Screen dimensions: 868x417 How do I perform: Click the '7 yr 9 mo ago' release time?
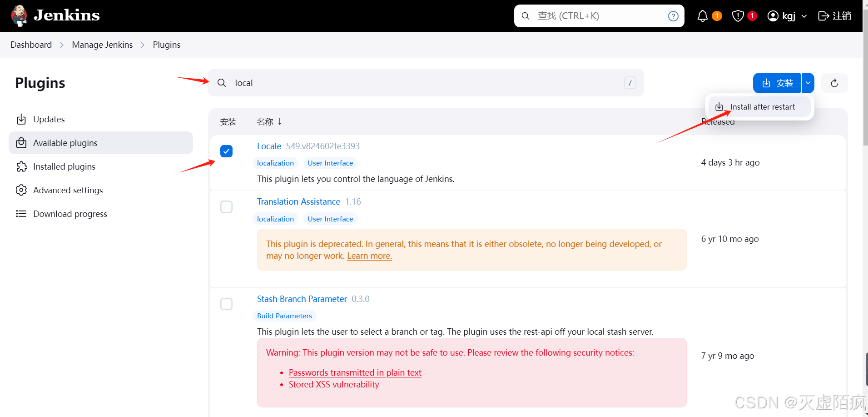point(728,356)
